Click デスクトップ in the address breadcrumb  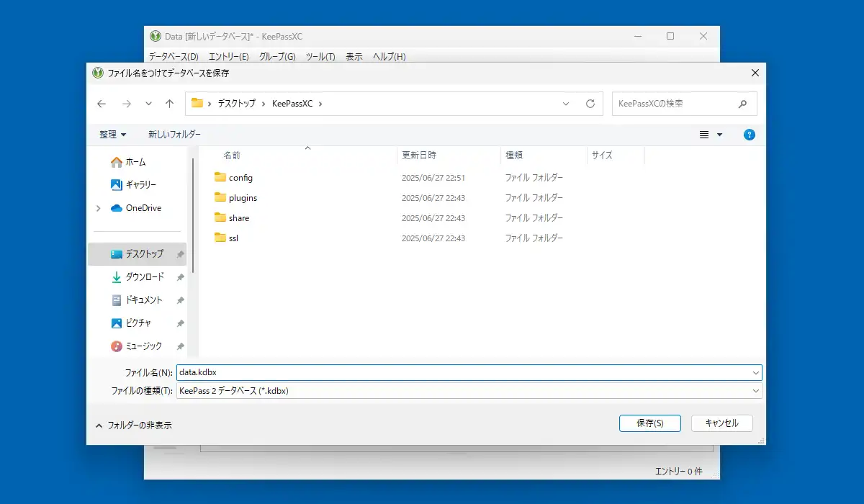click(237, 104)
